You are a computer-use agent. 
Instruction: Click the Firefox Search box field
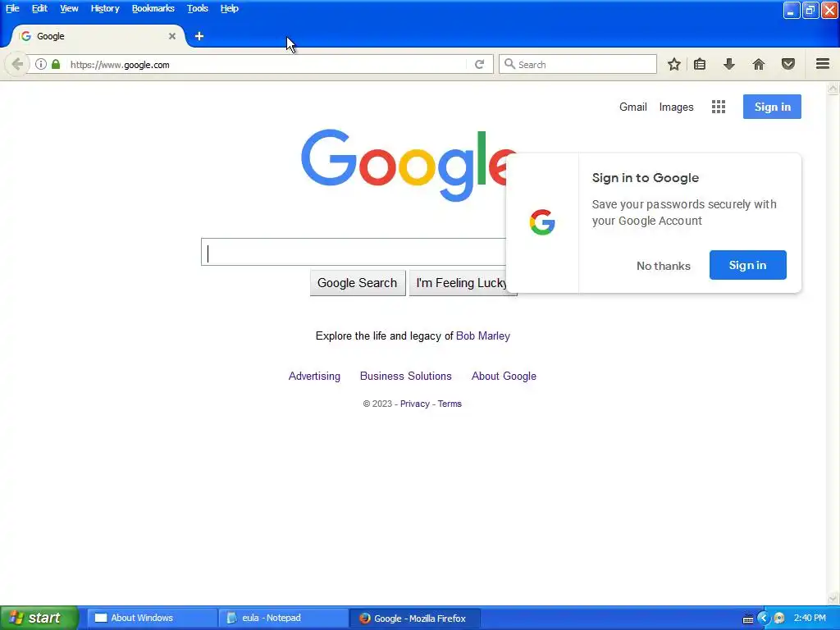point(577,64)
